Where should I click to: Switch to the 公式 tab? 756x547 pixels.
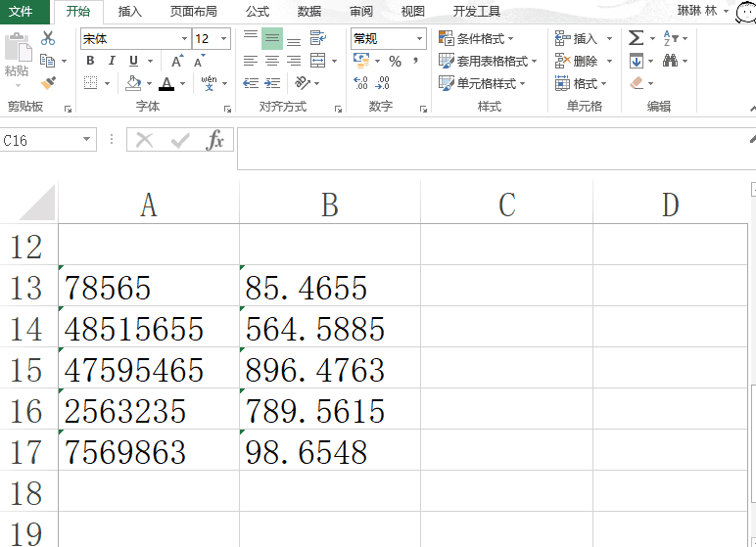257,11
